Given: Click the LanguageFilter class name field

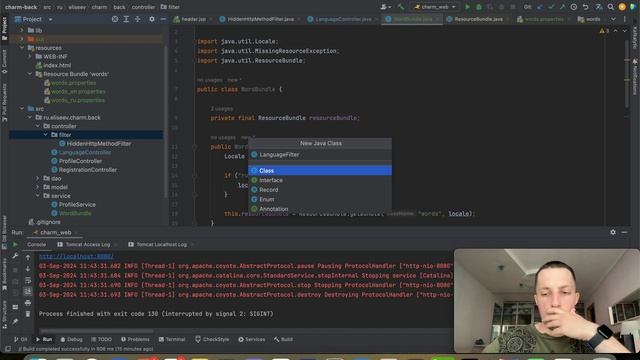Looking at the screenshot, I should [x=320, y=155].
